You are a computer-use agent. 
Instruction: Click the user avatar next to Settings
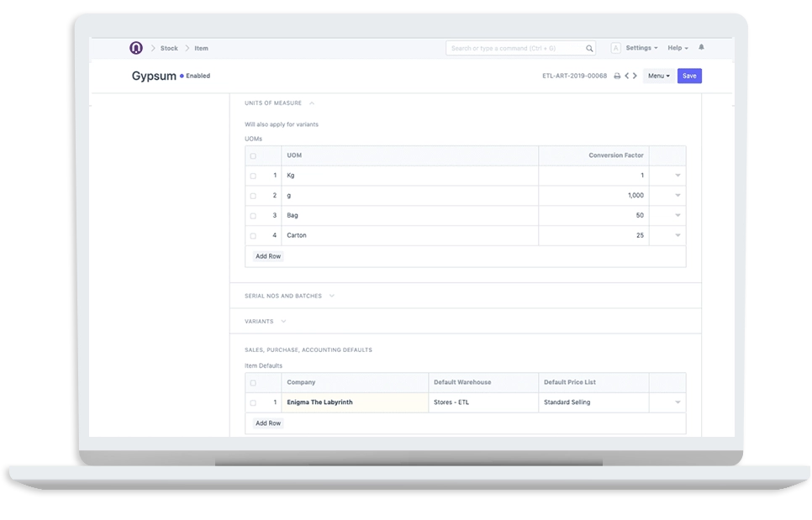(x=616, y=48)
